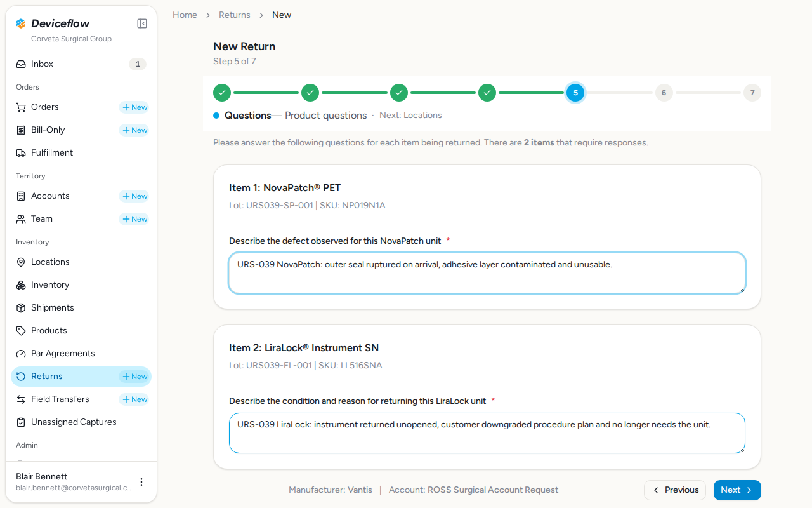Click the Bill-Only receipt icon

[21, 130]
